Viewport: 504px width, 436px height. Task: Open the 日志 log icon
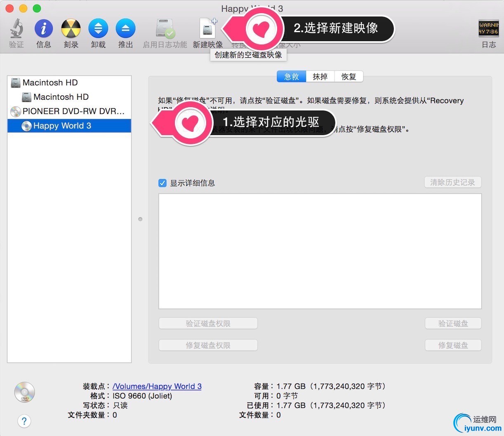click(x=489, y=28)
